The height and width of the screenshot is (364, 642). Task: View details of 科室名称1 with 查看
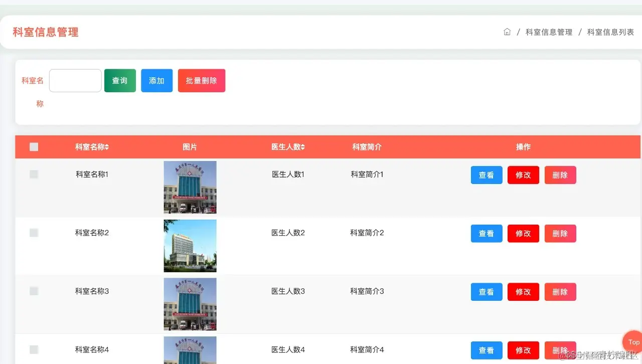coord(487,175)
